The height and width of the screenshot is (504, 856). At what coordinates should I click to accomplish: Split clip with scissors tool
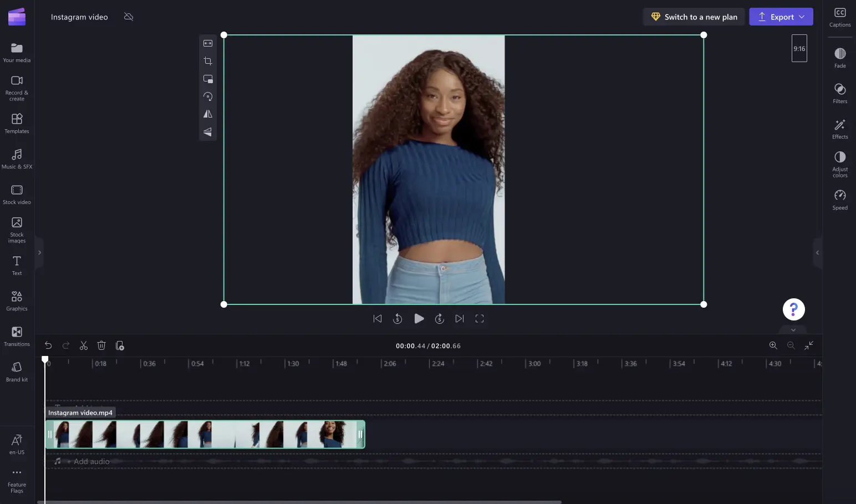[x=84, y=345]
